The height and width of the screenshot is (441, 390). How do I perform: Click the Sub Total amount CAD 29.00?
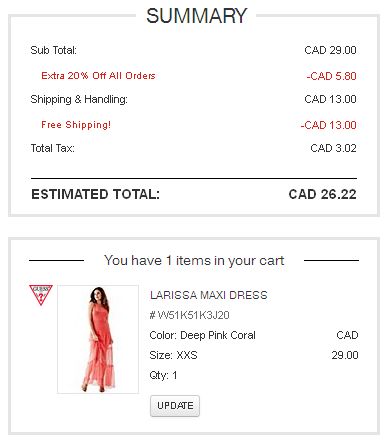[x=330, y=50]
